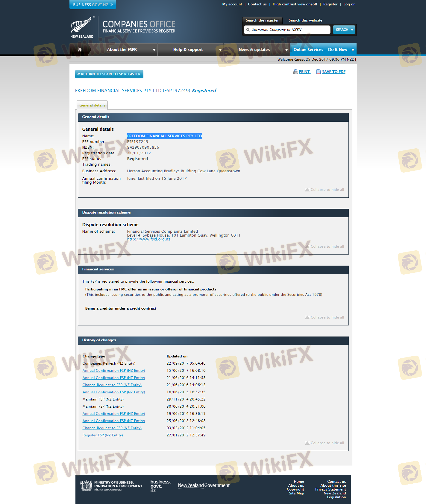The height and width of the screenshot is (504, 426).
Task: Open the New Zealand Companies Office logo
Action: click(x=123, y=27)
